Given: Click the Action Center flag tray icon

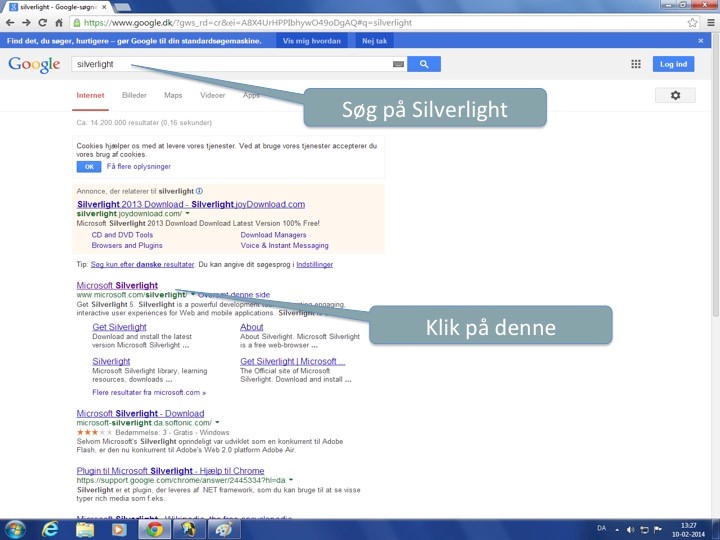Looking at the screenshot, I should pos(658,529).
